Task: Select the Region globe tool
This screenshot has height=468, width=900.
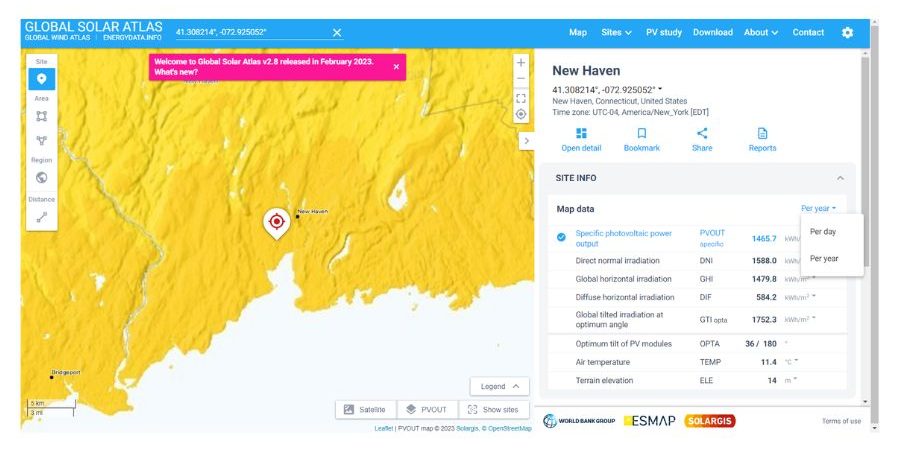Action: tap(41, 177)
